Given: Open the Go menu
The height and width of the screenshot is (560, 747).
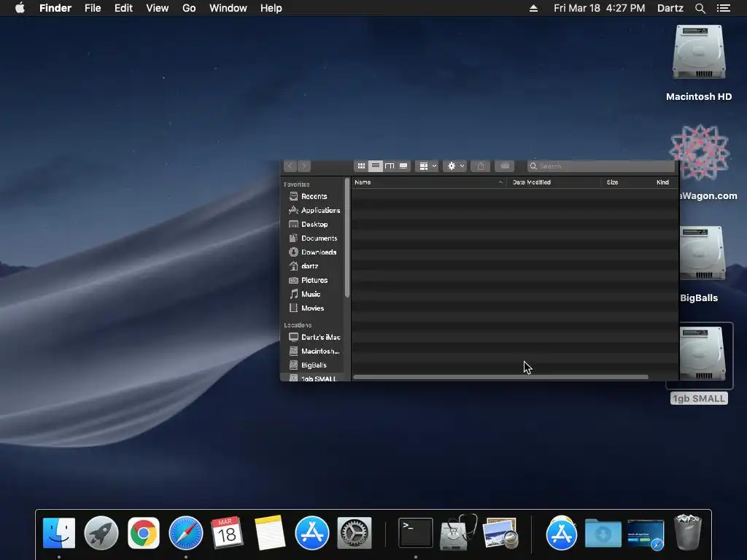Looking at the screenshot, I should pyautogui.click(x=189, y=8).
